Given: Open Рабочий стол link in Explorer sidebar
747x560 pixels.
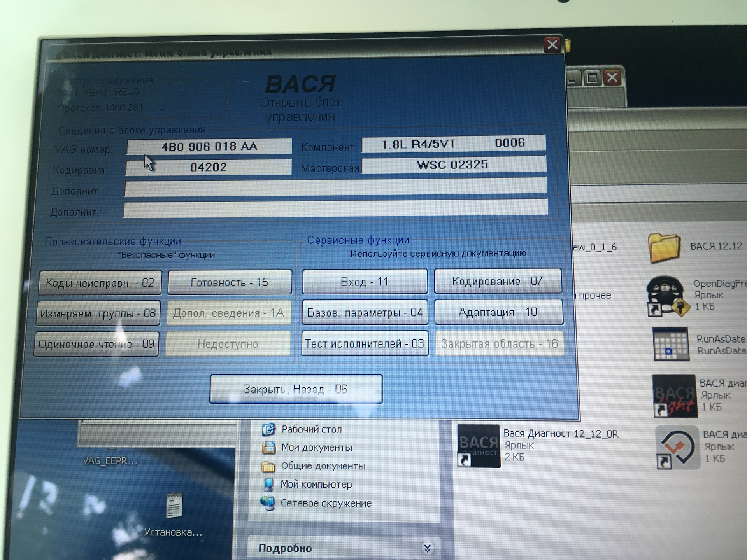Looking at the screenshot, I should 311,429.
